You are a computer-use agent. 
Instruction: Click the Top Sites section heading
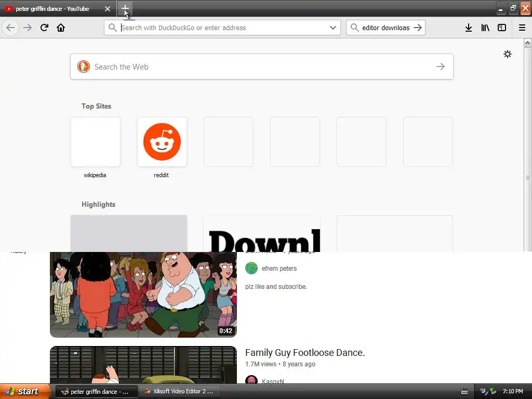(x=96, y=106)
